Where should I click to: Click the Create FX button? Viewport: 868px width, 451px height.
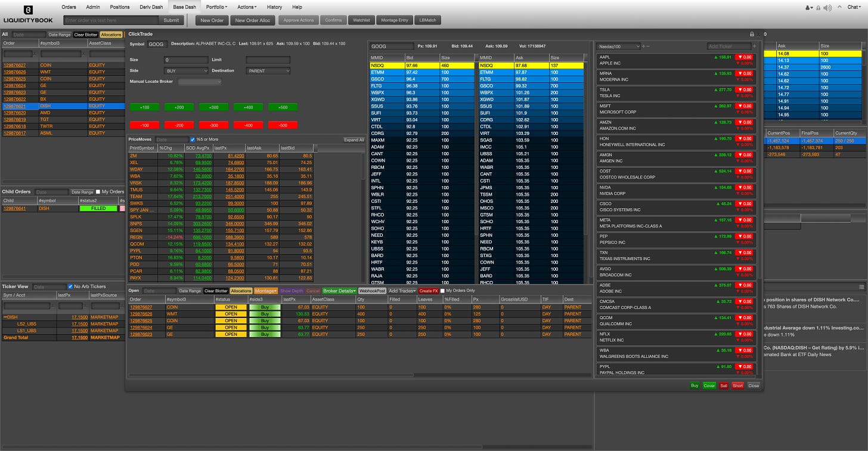pyautogui.click(x=429, y=291)
